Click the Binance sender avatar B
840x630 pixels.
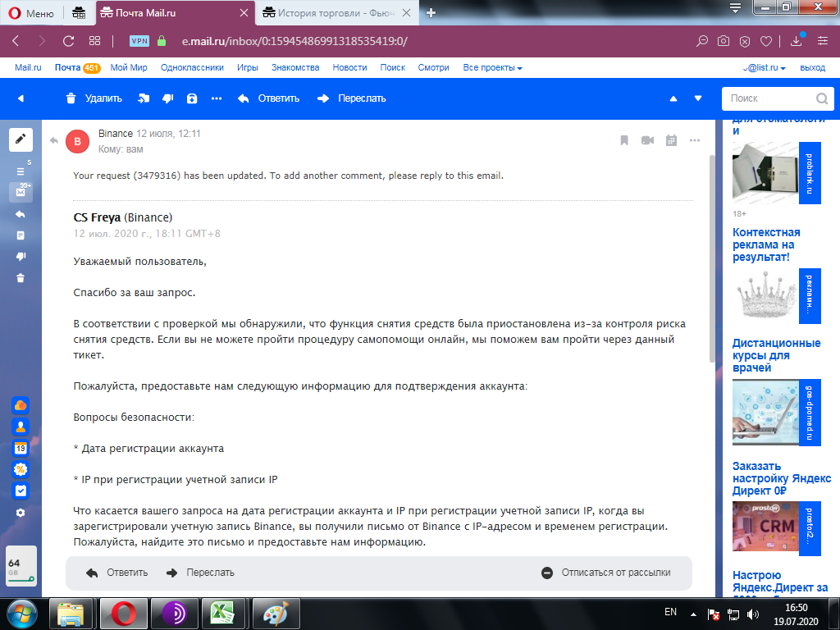coord(78,141)
